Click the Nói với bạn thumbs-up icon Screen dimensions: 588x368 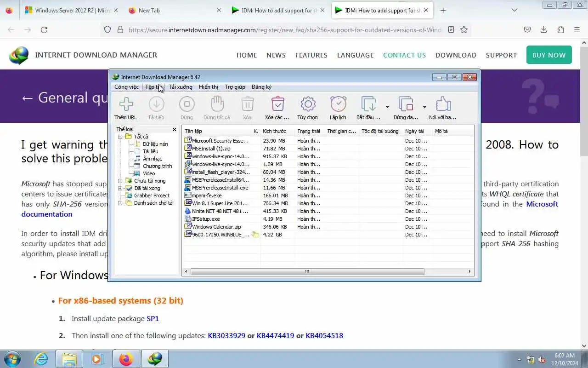pyautogui.click(x=443, y=104)
